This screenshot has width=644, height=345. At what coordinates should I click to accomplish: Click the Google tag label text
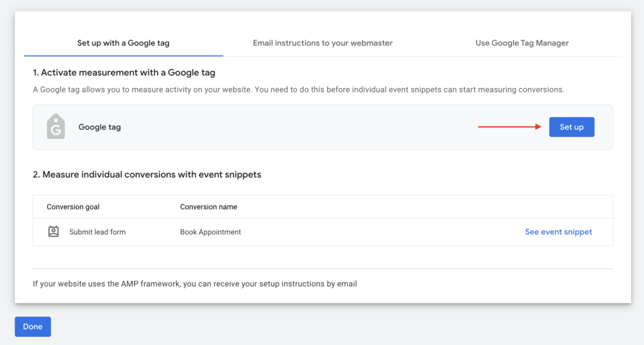[x=99, y=127]
